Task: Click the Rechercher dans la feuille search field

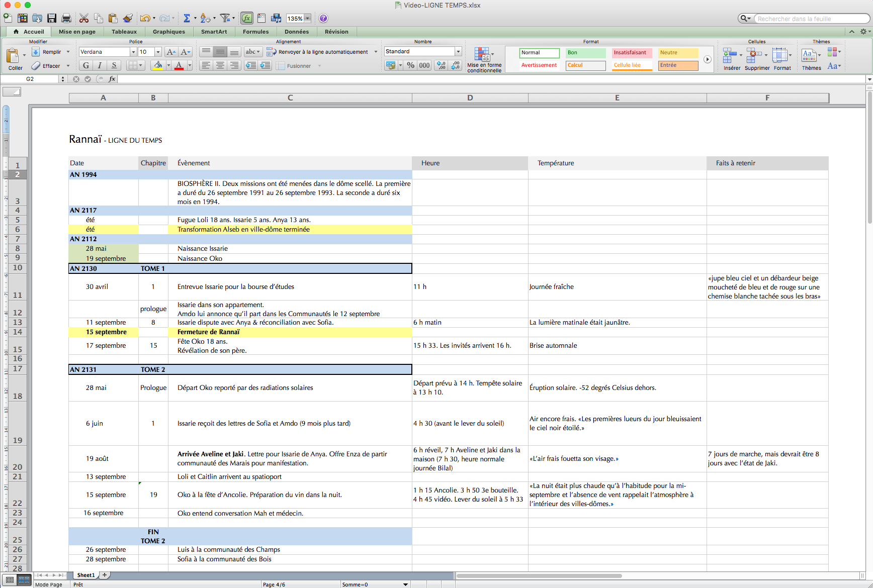Action: pyautogui.click(x=811, y=19)
